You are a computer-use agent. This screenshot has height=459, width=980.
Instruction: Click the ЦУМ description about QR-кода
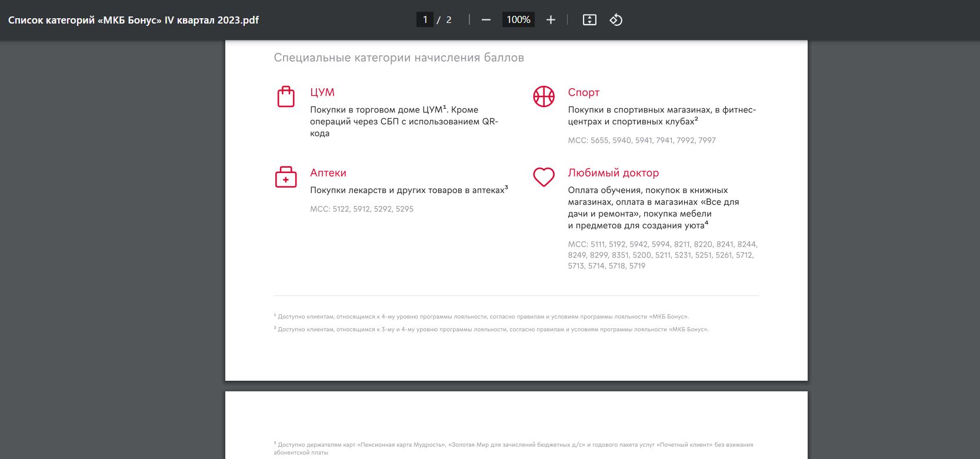click(404, 121)
